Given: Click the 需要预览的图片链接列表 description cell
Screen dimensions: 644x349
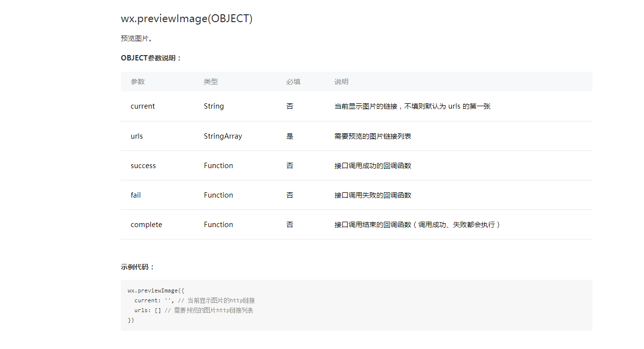Looking at the screenshot, I should tap(372, 136).
